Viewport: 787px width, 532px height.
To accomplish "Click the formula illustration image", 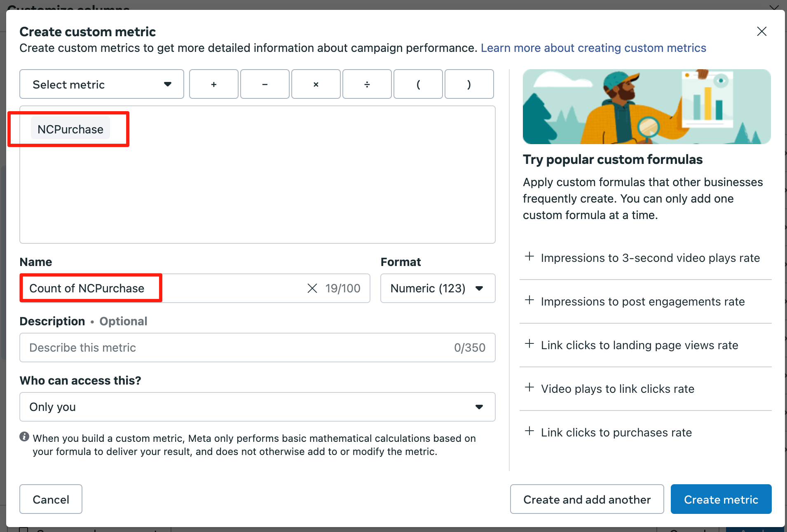I will [646, 107].
